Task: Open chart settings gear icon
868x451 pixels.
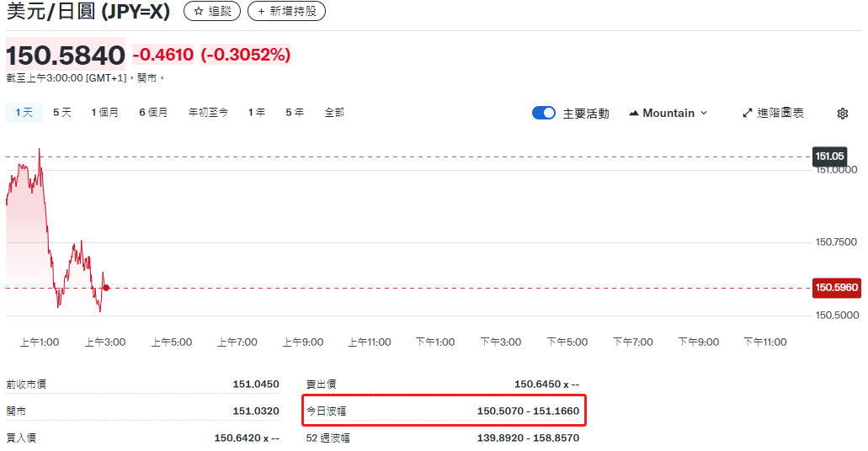Action: (842, 114)
